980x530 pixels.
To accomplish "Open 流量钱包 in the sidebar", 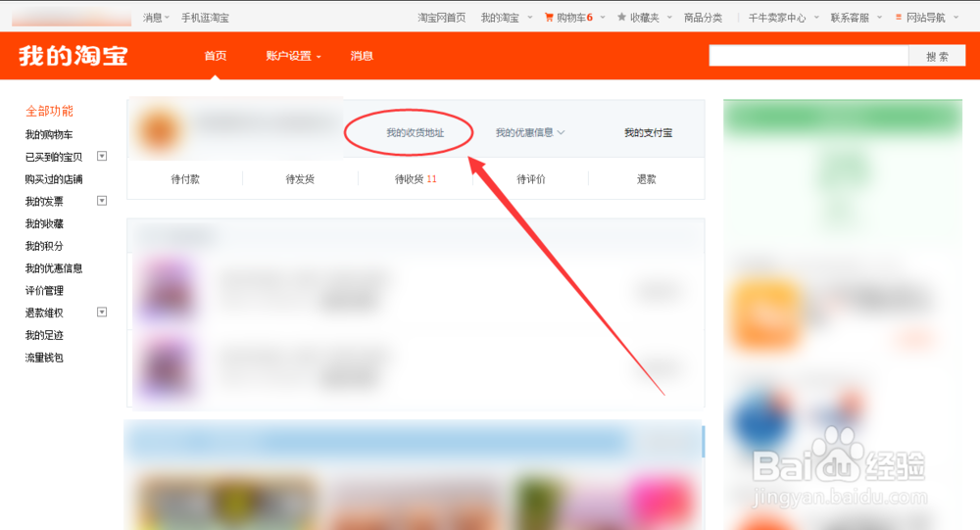I will (x=44, y=358).
